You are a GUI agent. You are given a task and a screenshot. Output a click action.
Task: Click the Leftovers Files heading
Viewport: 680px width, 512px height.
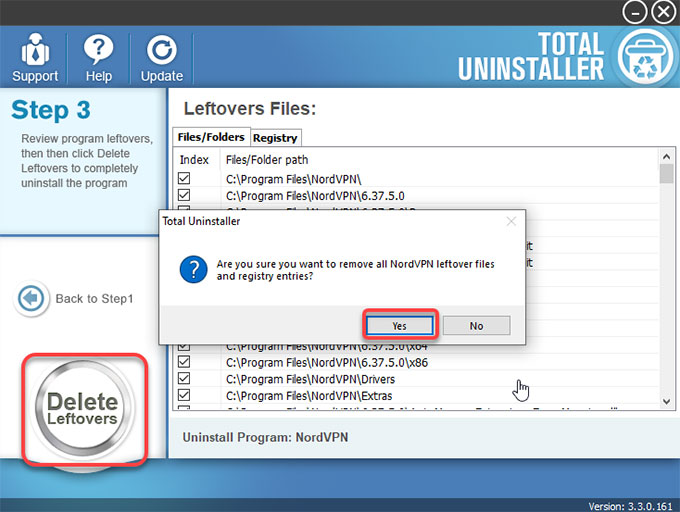[250, 109]
